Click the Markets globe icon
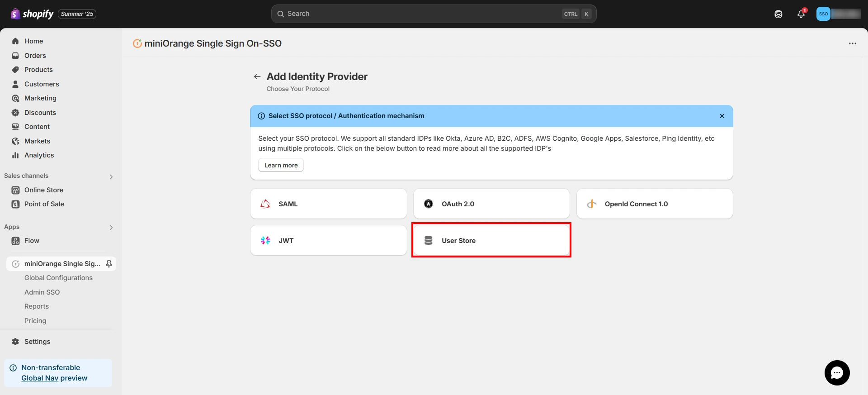868x395 pixels. [x=15, y=141]
